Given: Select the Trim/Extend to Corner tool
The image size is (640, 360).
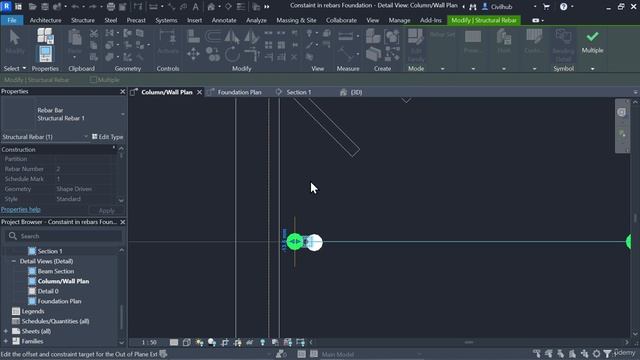Looking at the screenshot, I should 252,54.
